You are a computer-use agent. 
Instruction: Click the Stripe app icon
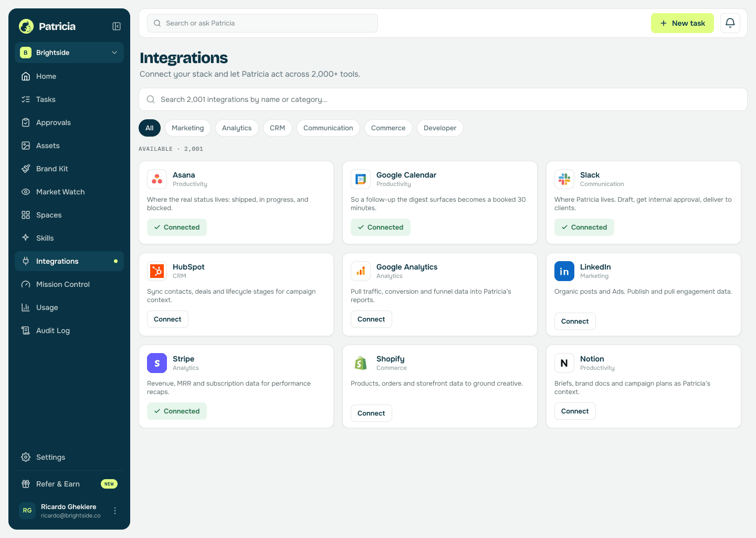[157, 363]
